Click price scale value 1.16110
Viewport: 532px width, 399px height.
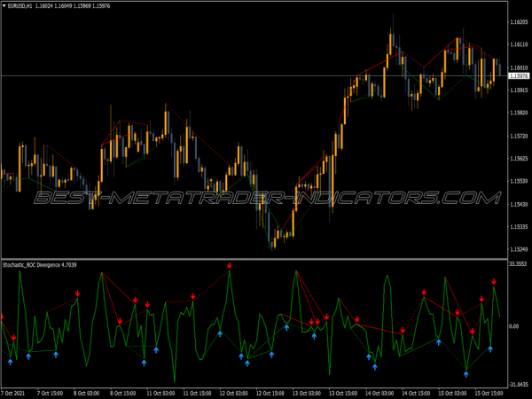pos(519,44)
